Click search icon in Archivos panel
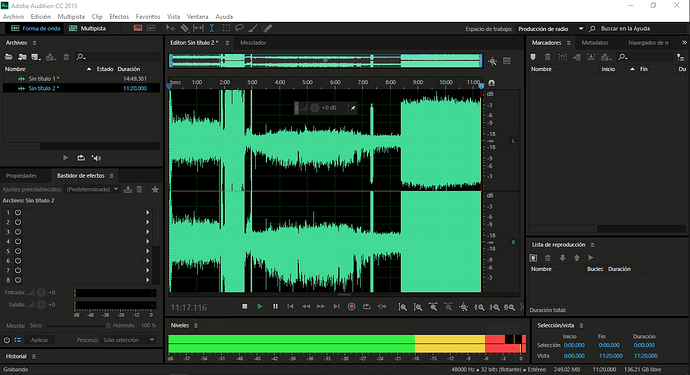The width and height of the screenshot is (690, 375). coord(81,57)
